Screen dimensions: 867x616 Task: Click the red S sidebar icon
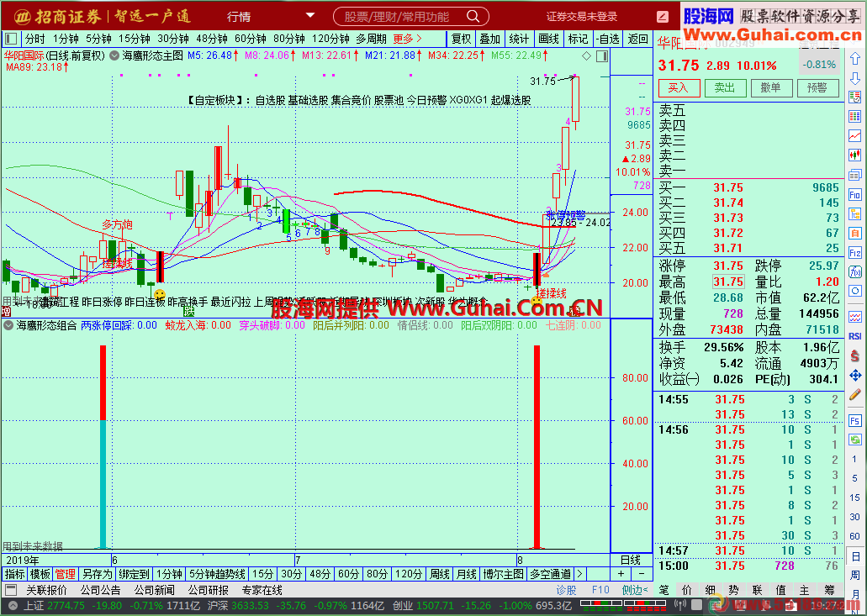[x=855, y=355]
